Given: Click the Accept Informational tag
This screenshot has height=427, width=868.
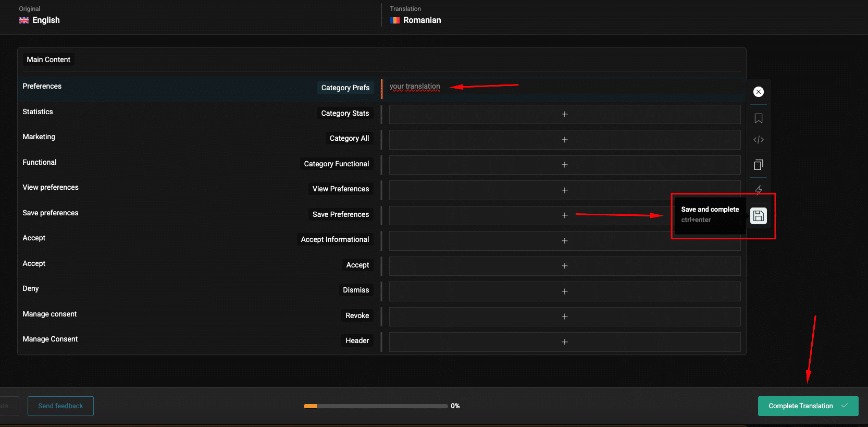Looking at the screenshot, I should (x=335, y=239).
